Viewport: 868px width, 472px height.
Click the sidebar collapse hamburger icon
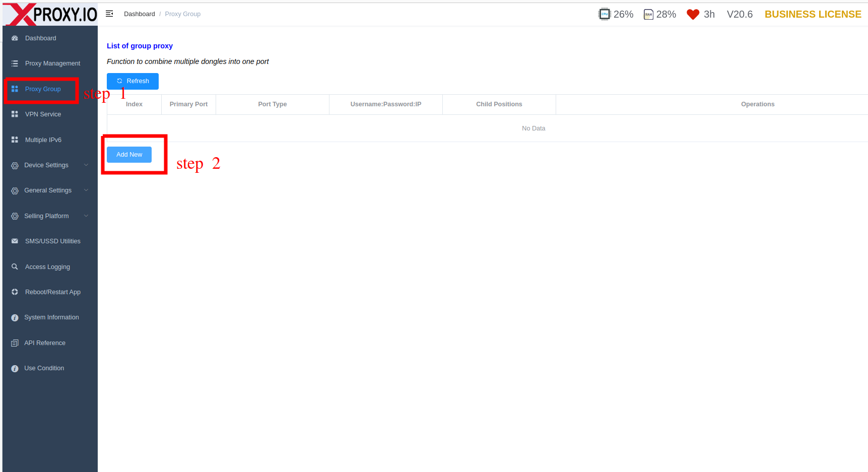click(x=109, y=14)
